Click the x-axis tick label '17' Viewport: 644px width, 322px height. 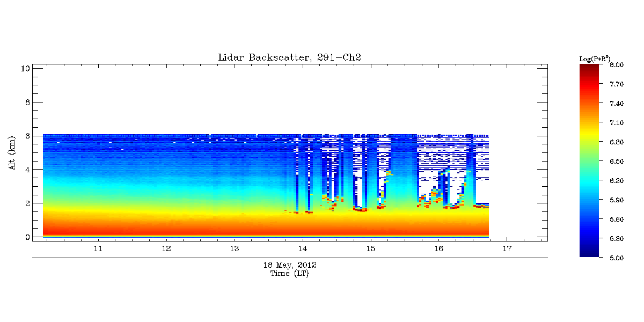(x=507, y=249)
